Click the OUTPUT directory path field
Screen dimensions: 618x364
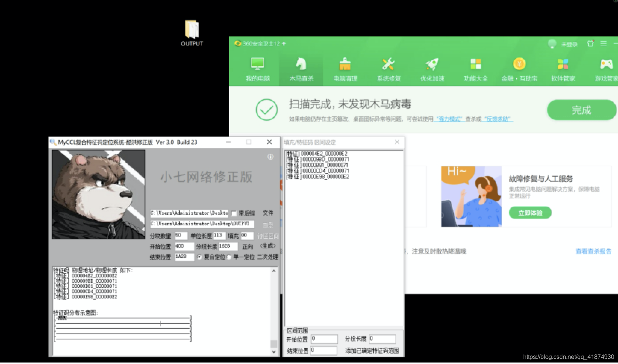click(202, 224)
